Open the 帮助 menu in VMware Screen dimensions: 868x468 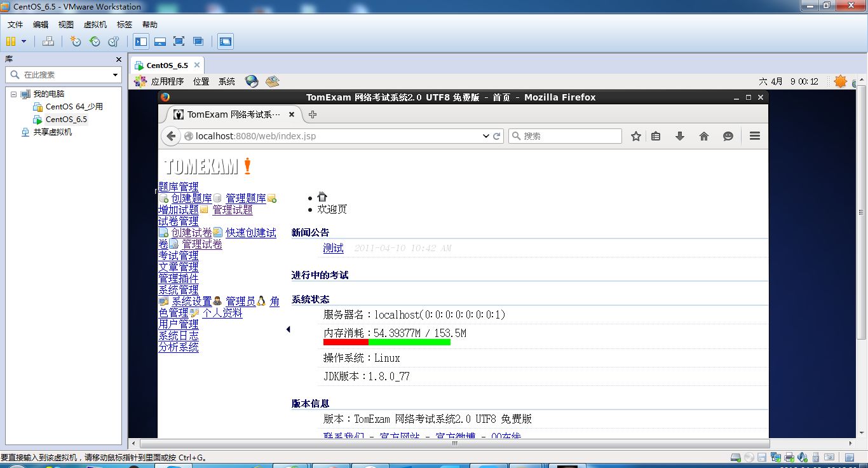[150, 25]
